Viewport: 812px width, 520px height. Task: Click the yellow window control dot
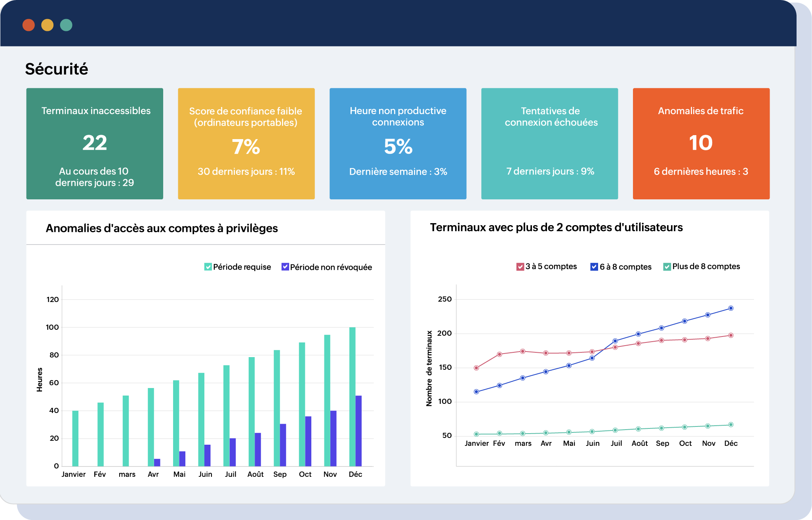coord(47,25)
